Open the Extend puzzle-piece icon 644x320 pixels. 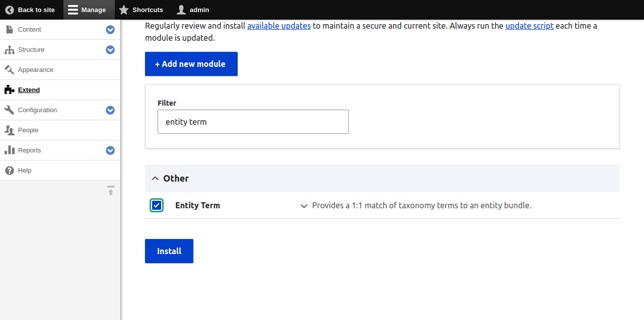[9, 90]
